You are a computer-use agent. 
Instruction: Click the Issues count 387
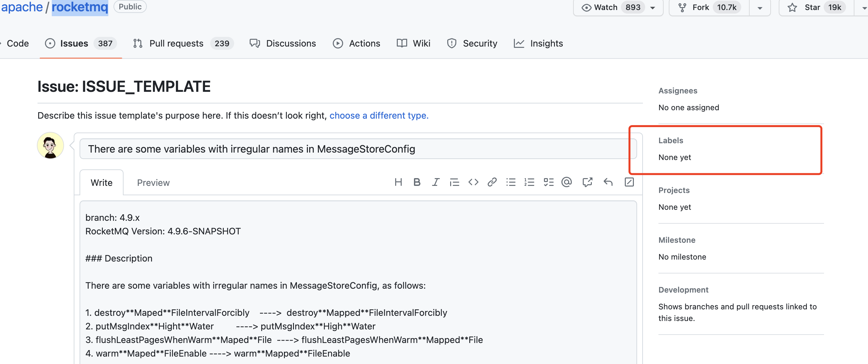105,43
